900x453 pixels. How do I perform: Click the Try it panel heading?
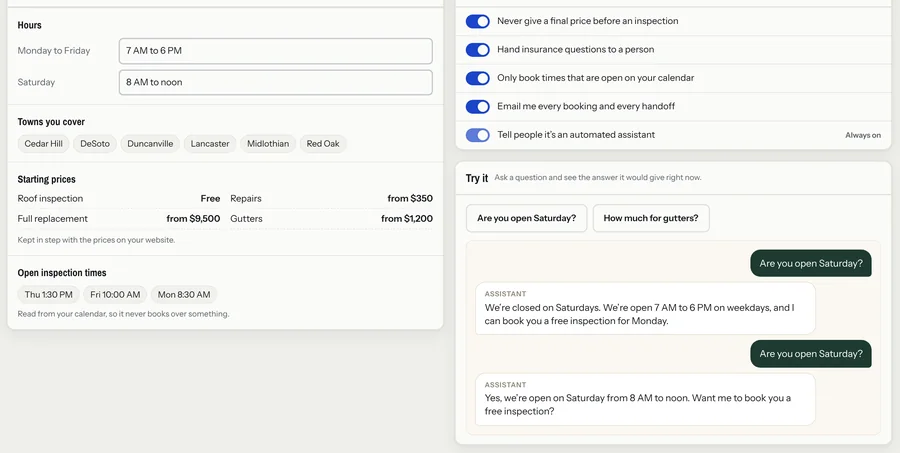[477, 178]
